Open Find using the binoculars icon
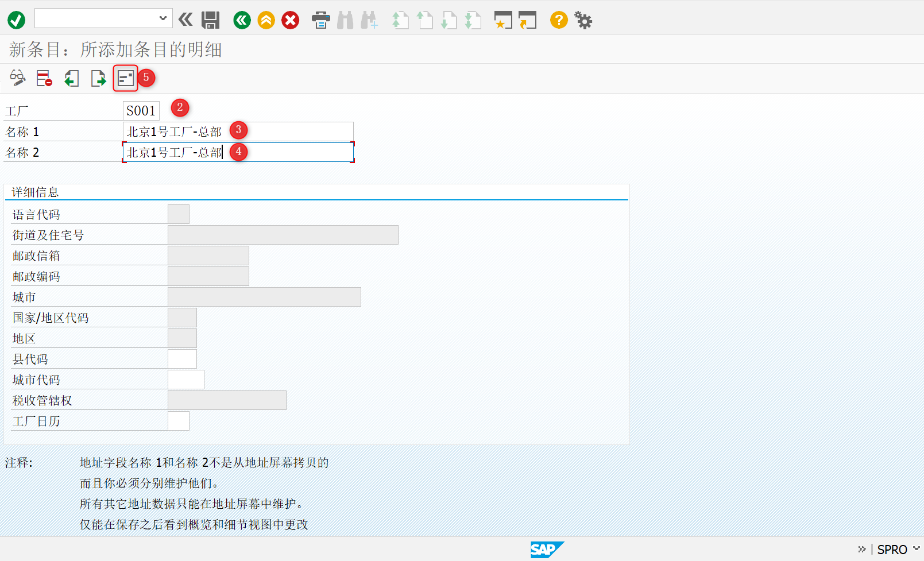Image resolution: width=924 pixels, height=561 pixels. coord(345,20)
